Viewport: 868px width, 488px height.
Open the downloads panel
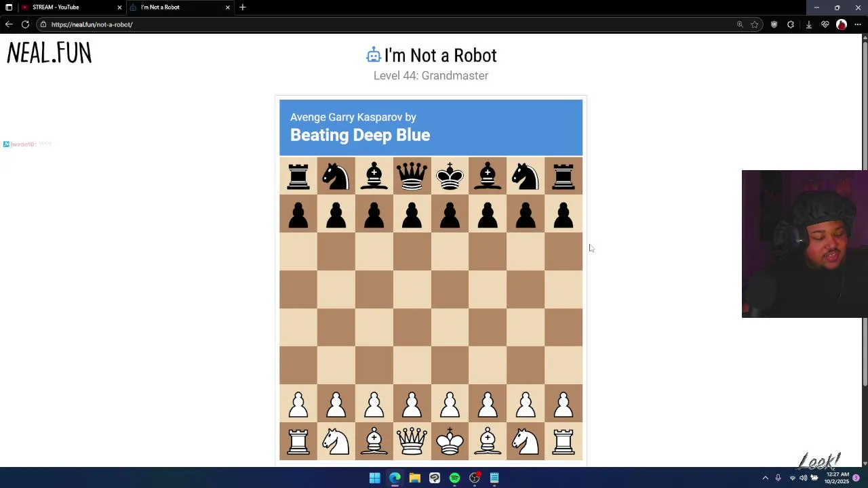click(x=808, y=24)
